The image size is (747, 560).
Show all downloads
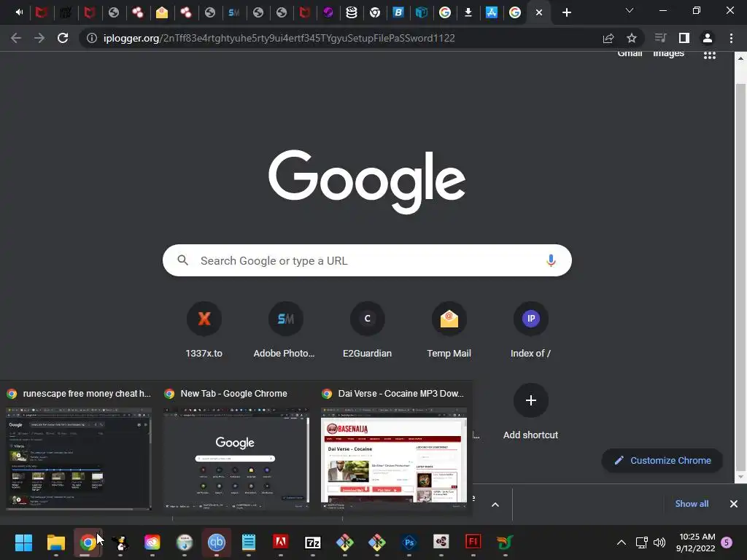pos(692,504)
